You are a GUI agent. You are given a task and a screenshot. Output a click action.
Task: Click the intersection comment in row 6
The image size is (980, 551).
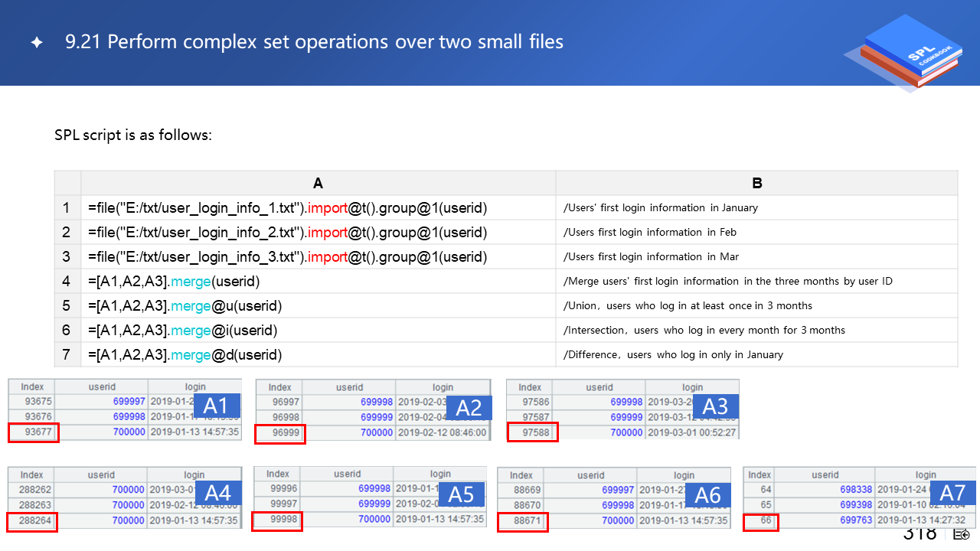pyautogui.click(x=704, y=330)
